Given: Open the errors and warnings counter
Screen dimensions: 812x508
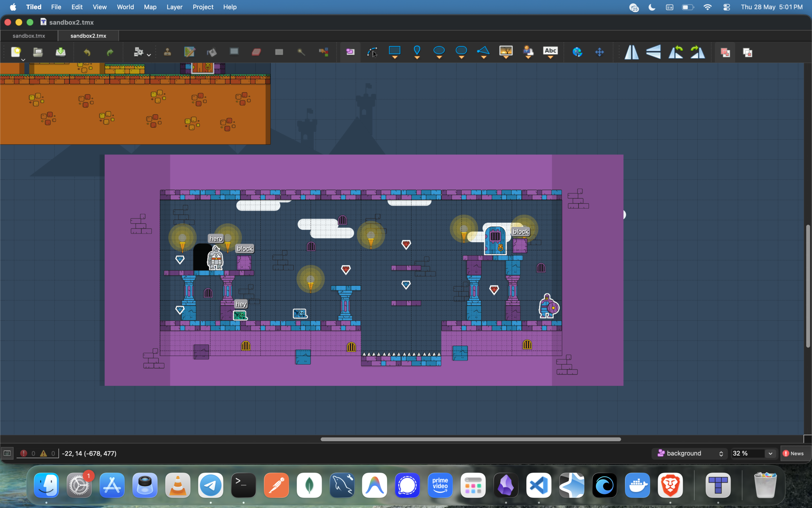Looking at the screenshot, I should pos(38,453).
